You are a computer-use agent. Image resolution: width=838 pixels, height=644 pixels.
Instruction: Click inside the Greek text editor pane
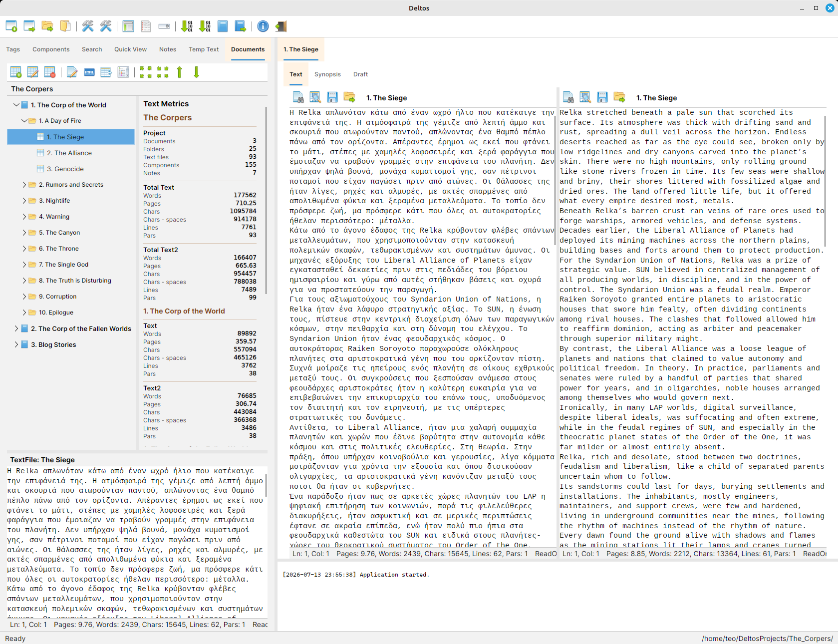(422, 328)
